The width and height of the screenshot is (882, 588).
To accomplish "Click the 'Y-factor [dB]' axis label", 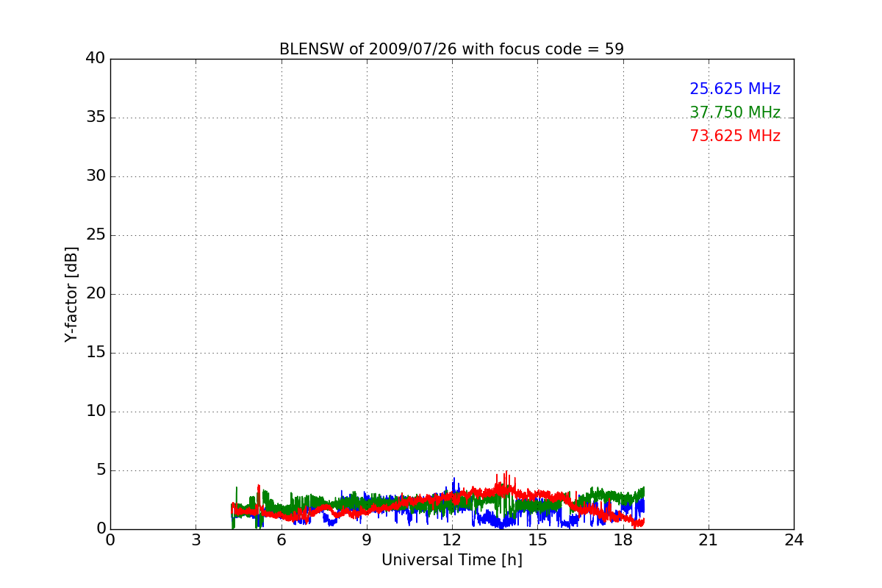I will click(x=71, y=294).
